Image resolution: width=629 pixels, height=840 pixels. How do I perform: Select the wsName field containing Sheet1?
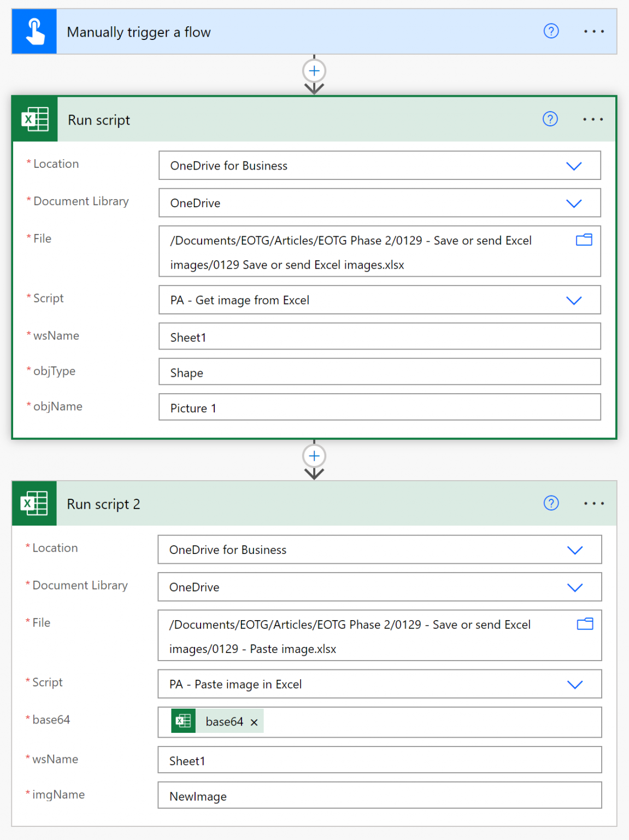coord(379,336)
